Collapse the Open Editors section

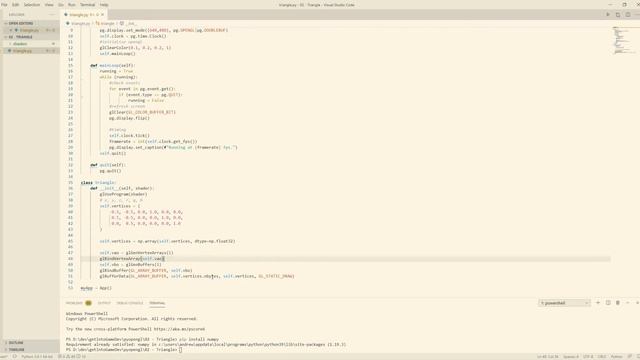tap(31, 23)
